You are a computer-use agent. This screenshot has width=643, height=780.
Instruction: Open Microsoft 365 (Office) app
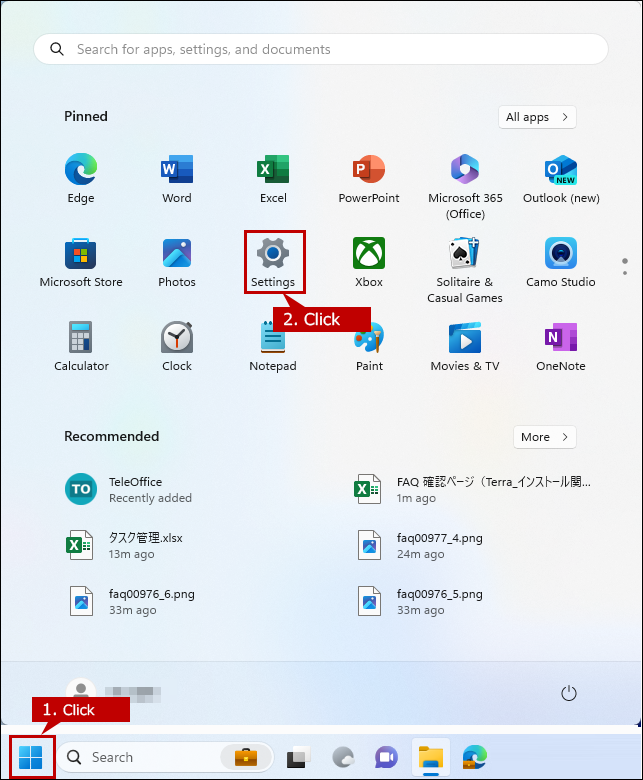coord(465,187)
